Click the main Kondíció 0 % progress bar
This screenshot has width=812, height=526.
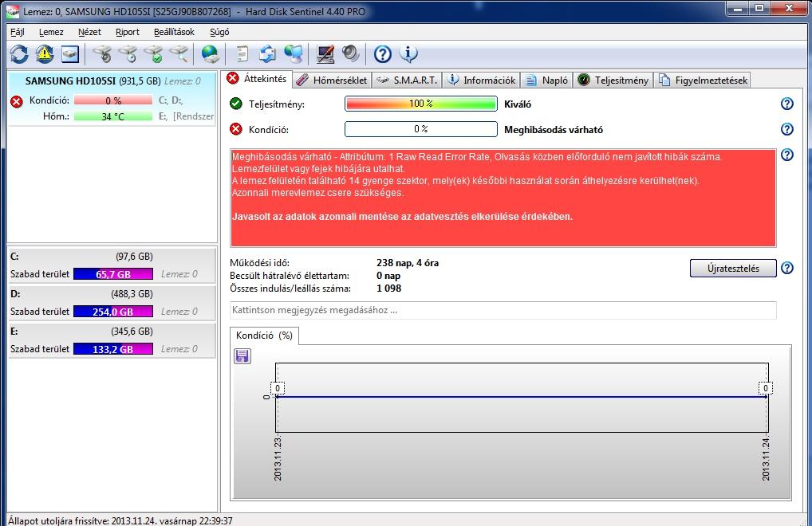pyautogui.click(x=421, y=129)
